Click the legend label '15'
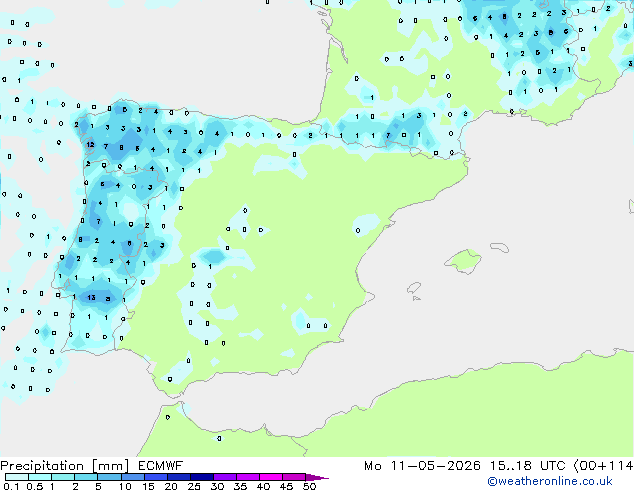634x490 pixels. coord(148,486)
